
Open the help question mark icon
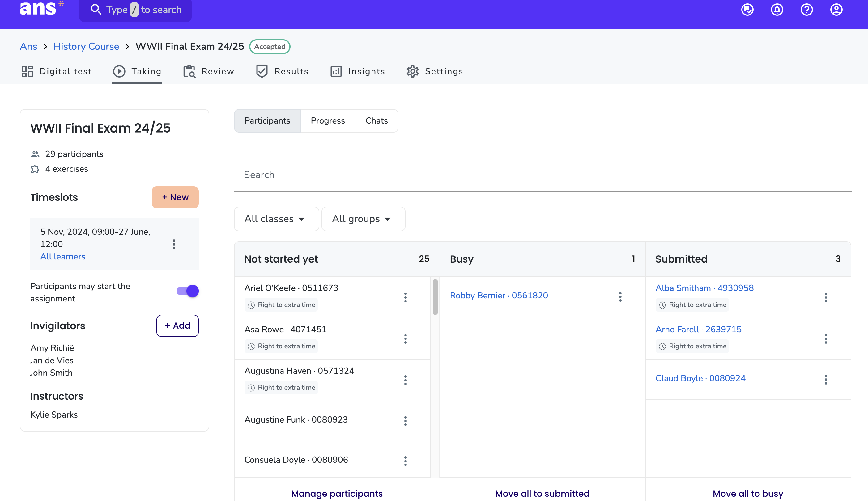coord(806,10)
